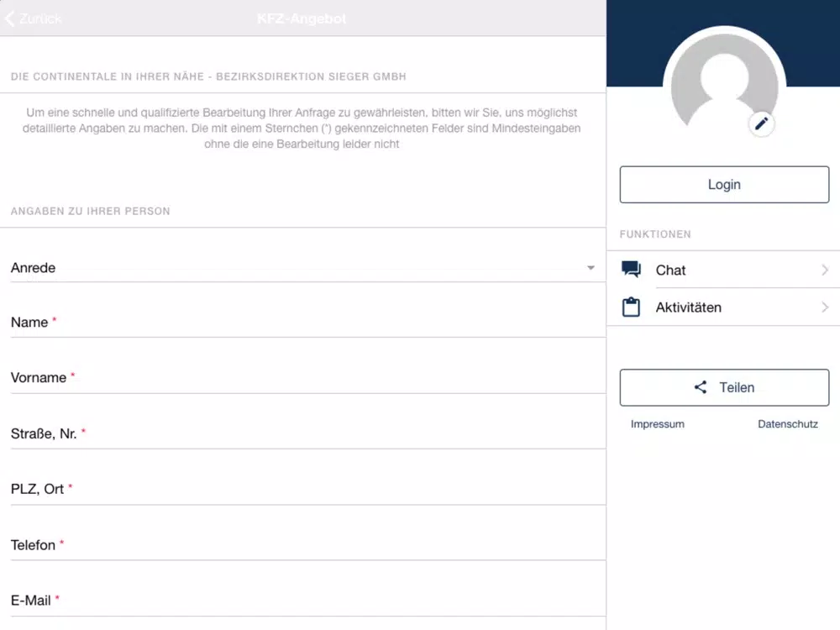Click the Straße, Nr. input field

[308, 433]
